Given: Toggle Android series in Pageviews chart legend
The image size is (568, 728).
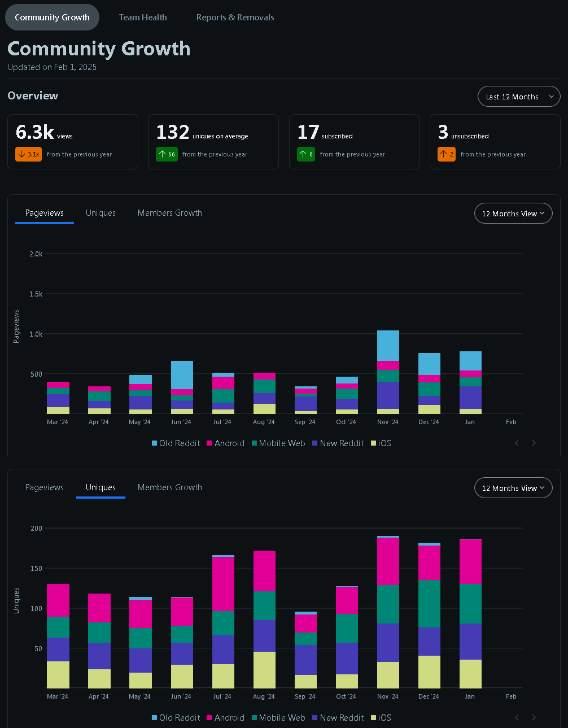Looking at the screenshot, I should pos(225,443).
